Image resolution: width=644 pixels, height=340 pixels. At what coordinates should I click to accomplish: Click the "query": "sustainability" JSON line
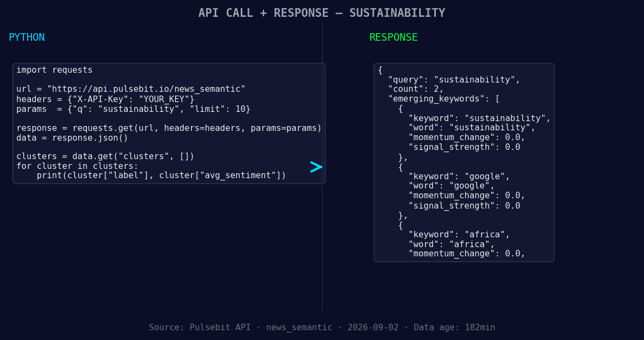tap(454, 80)
